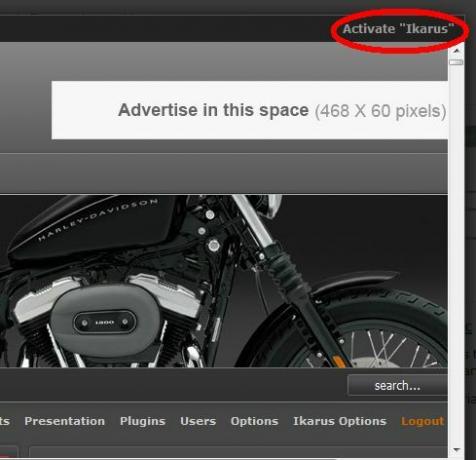Click the scrollbar down arrow

point(456,450)
